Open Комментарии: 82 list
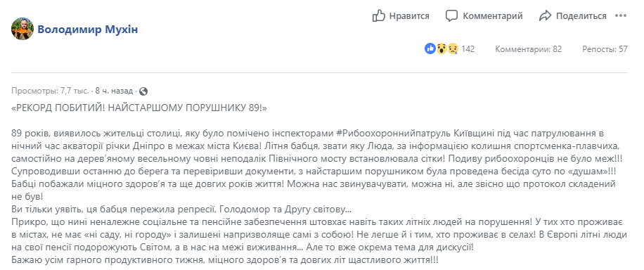The image size is (644, 270). coord(528,49)
